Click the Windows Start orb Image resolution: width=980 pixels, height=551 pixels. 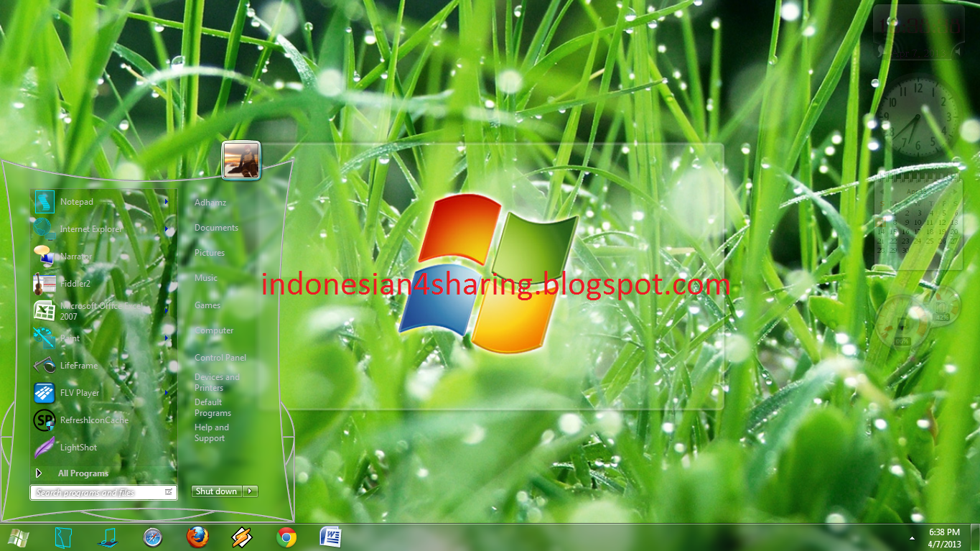(19, 537)
